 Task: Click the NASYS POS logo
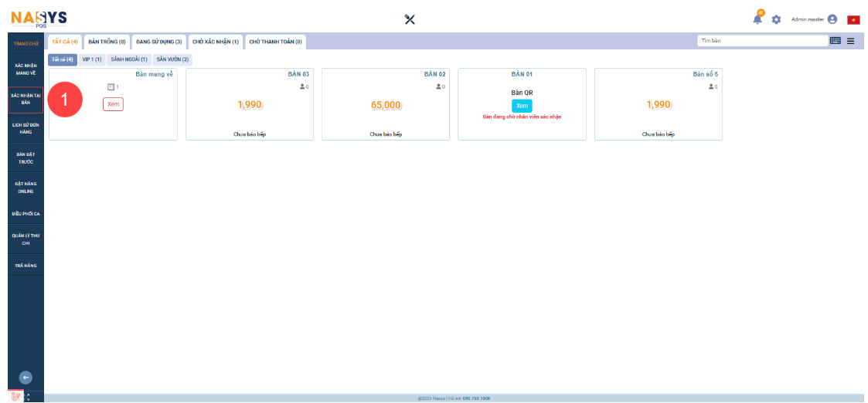pyautogui.click(x=39, y=18)
